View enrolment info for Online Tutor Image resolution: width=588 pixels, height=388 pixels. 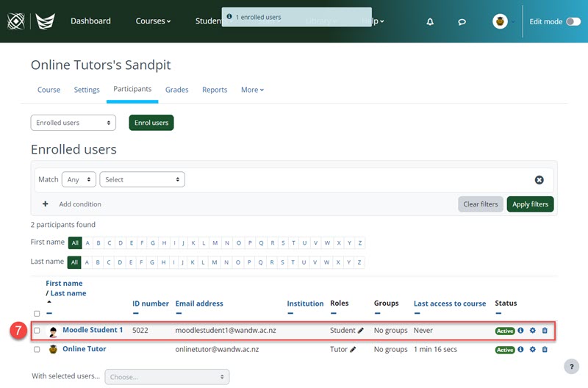point(520,349)
